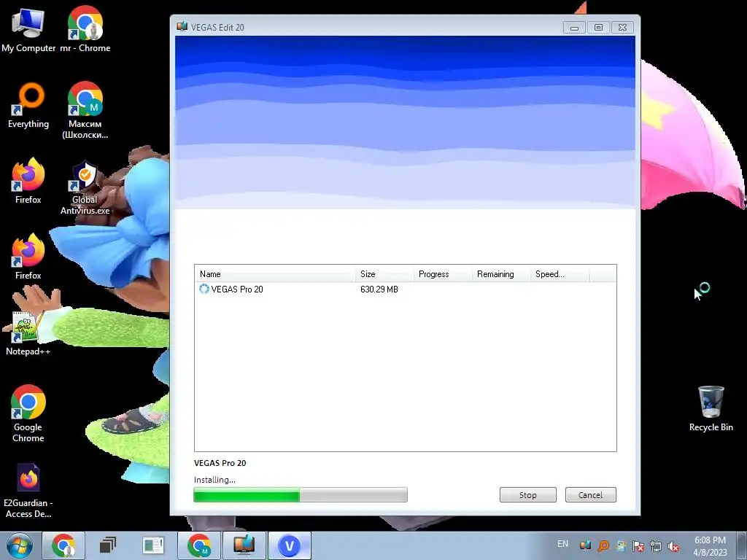Click the bold VEGAS Pro 20 label
This screenshot has height=560, width=747.
click(x=220, y=463)
